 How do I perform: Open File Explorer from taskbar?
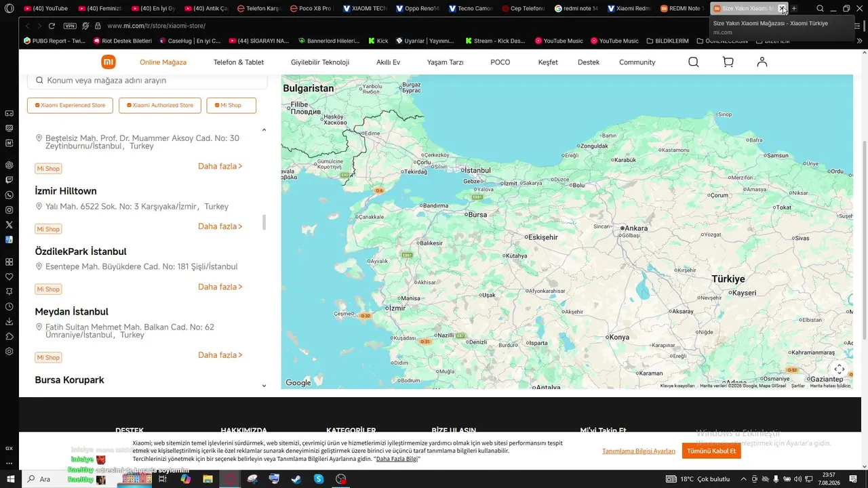click(x=208, y=479)
